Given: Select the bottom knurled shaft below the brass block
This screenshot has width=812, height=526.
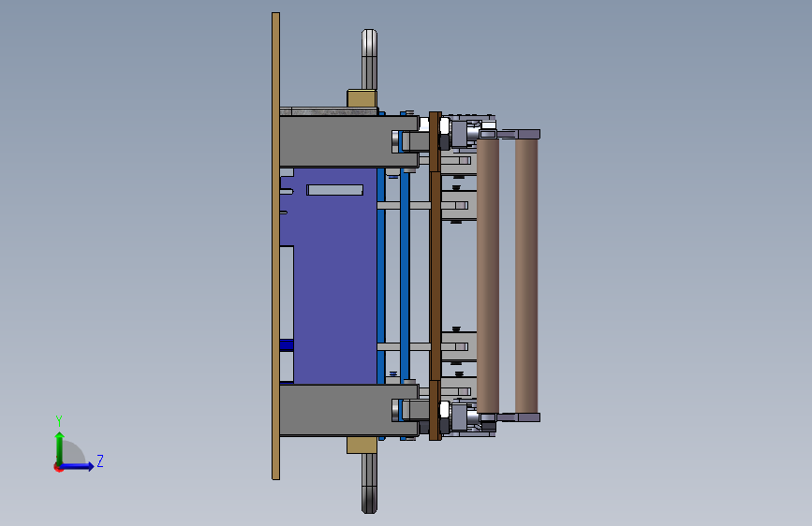Looking at the screenshot, I should click(x=369, y=484).
